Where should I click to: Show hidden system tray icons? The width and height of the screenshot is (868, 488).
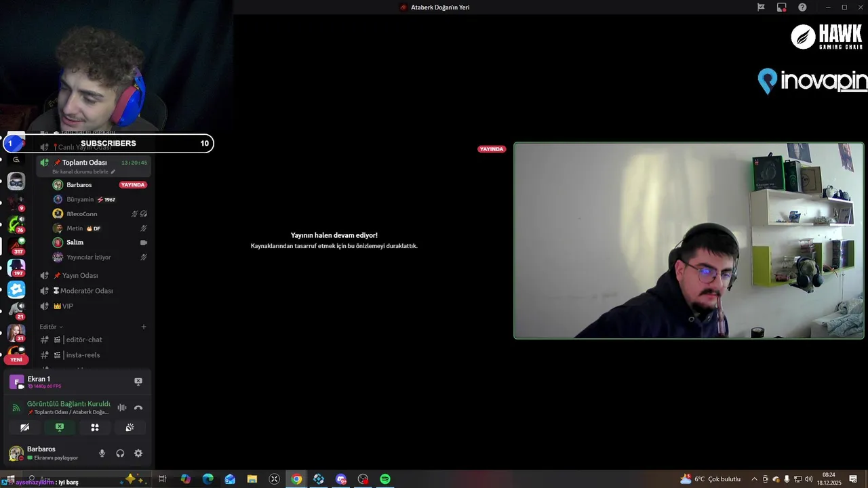point(754,479)
